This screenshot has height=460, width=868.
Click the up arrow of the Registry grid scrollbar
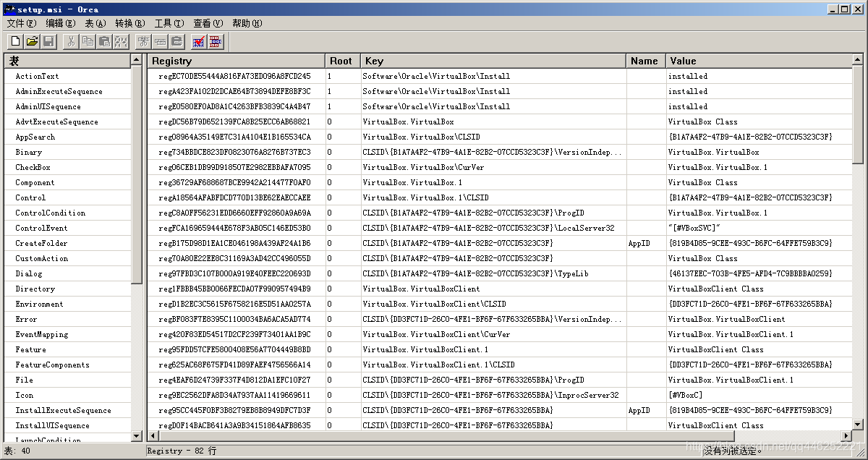(858, 59)
